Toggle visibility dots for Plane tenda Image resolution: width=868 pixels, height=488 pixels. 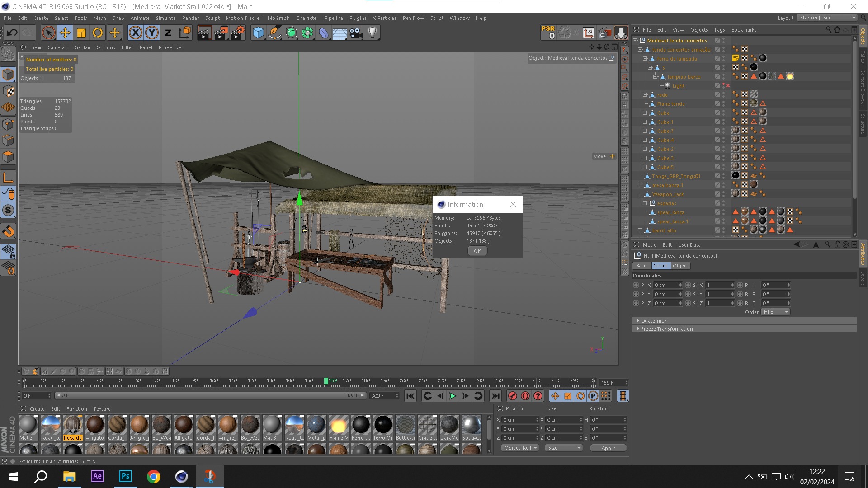pos(724,104)
